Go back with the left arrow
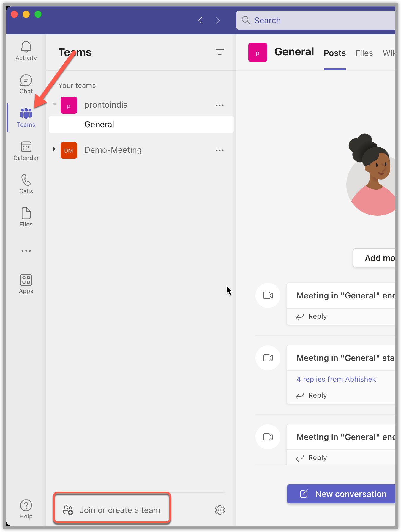The image size is (401, 532). point(200,20)
